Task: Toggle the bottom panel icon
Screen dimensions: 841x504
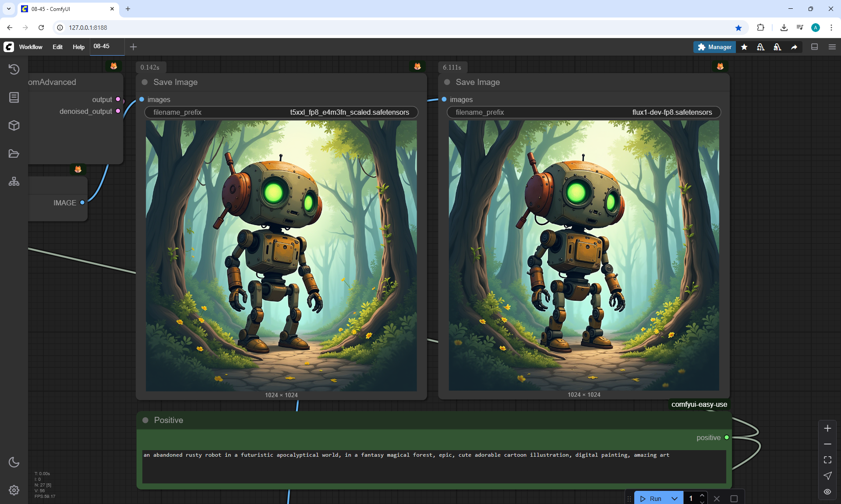Action: coord(814,47)
